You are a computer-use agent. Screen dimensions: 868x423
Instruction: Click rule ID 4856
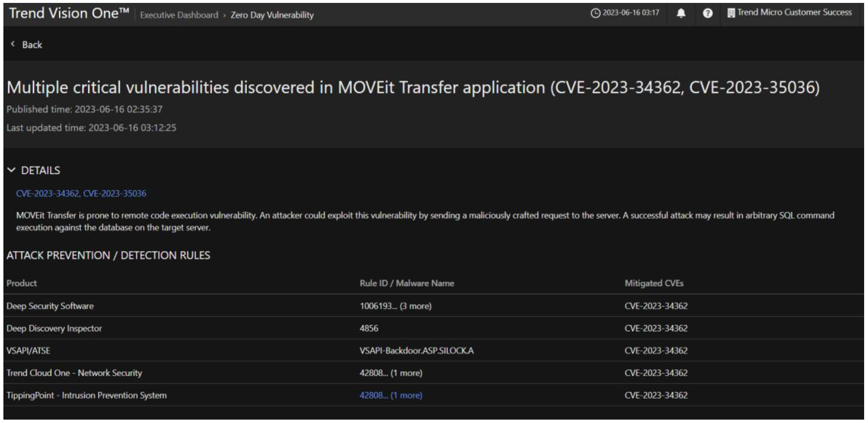coord(369,328)
